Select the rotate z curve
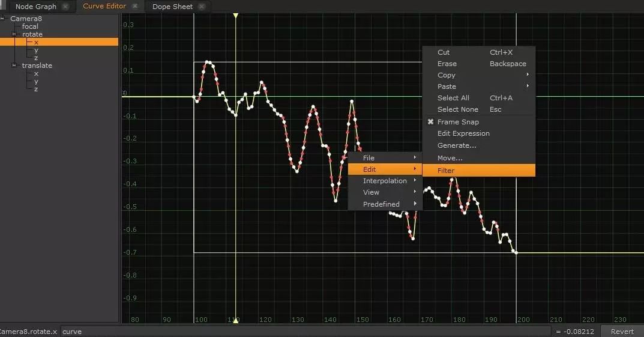 click(x=36, y=58)
